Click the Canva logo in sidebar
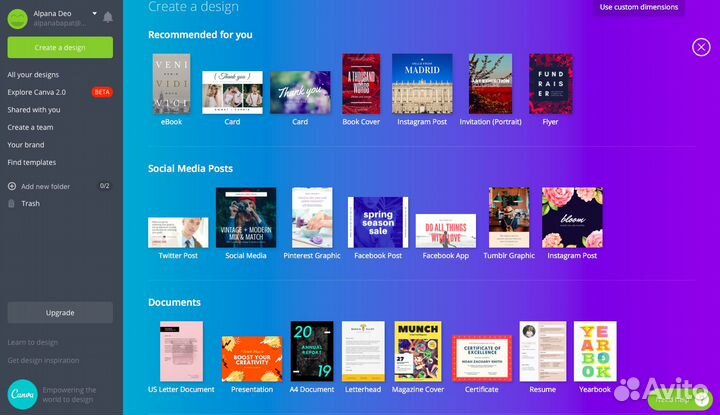 [x=22, y=394]
